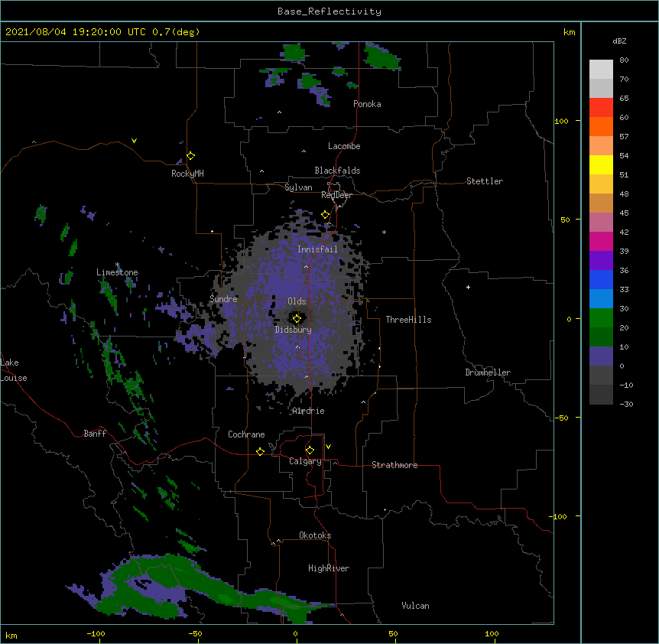Pick the dark blue swatch below 36
Viewport: 659px width, 644px height.
[601, 279]
